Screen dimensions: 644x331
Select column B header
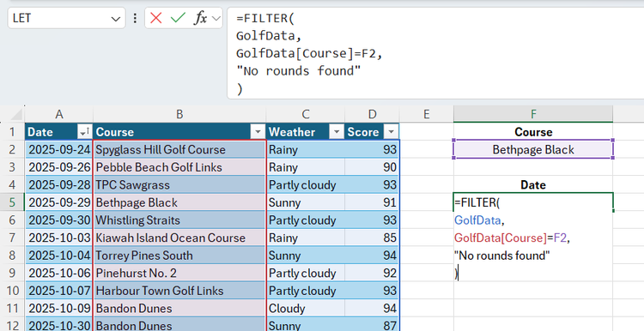click(179, 114)
